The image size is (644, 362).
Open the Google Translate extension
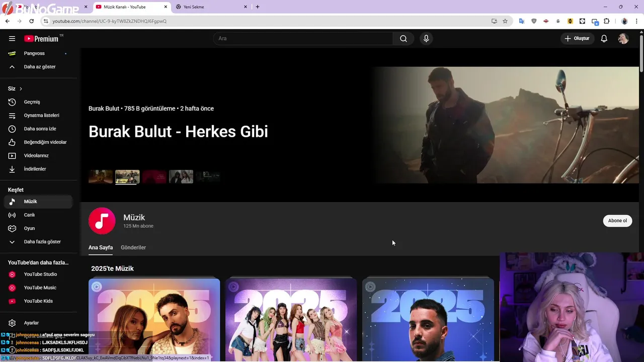pyautogui.click(x=522, y=21)
